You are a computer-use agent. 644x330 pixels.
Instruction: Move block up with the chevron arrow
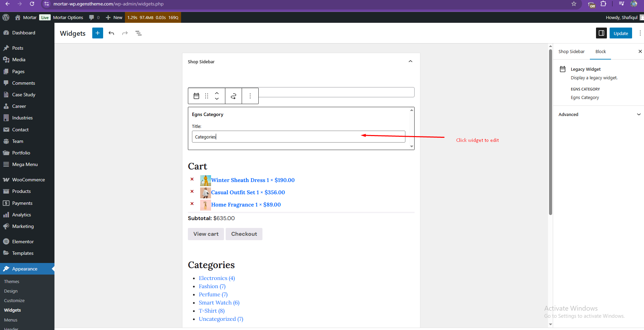pos(217,93)
